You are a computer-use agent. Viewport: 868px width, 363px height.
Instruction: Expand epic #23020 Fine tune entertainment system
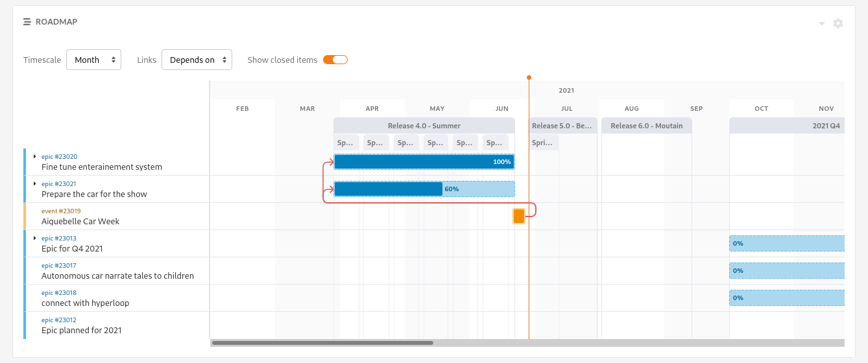34,156
